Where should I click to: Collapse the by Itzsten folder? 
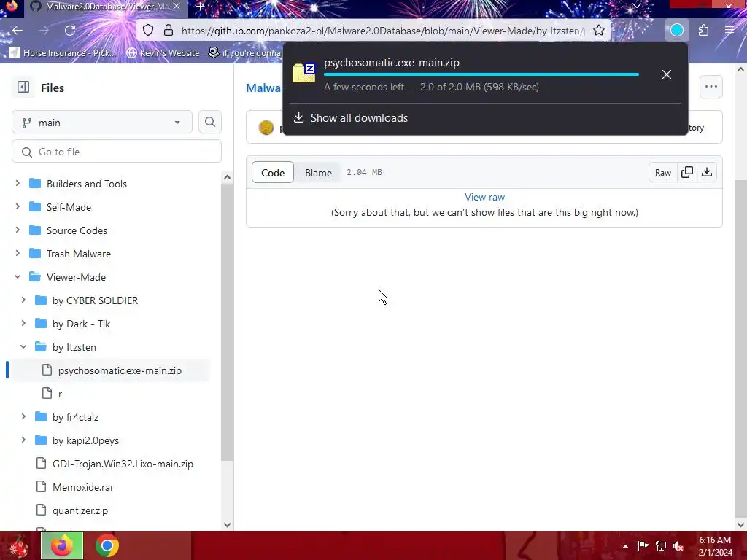coord(23,346)
